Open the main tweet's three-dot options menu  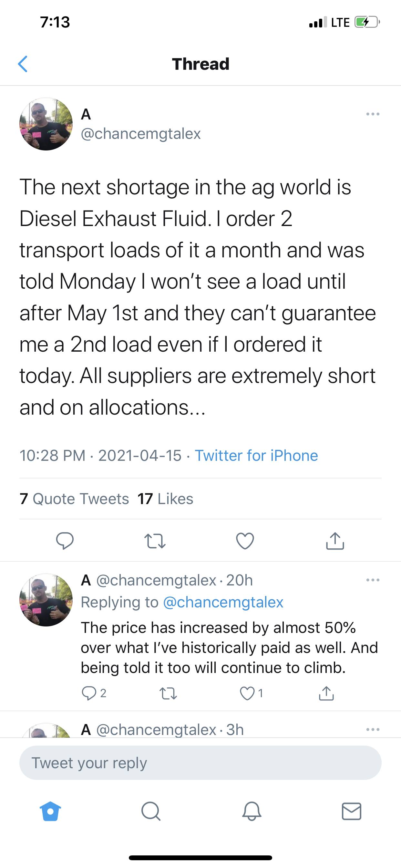(x=373, y=114)
